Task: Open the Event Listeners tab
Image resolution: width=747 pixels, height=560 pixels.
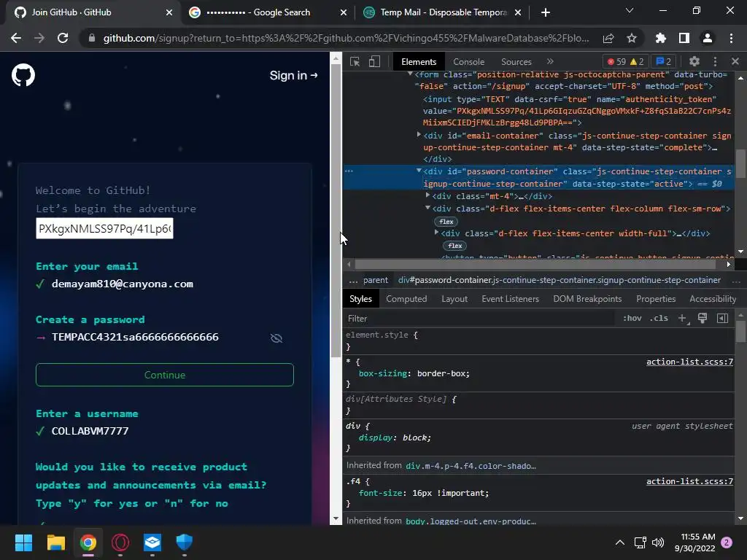Action: (510, 299)
